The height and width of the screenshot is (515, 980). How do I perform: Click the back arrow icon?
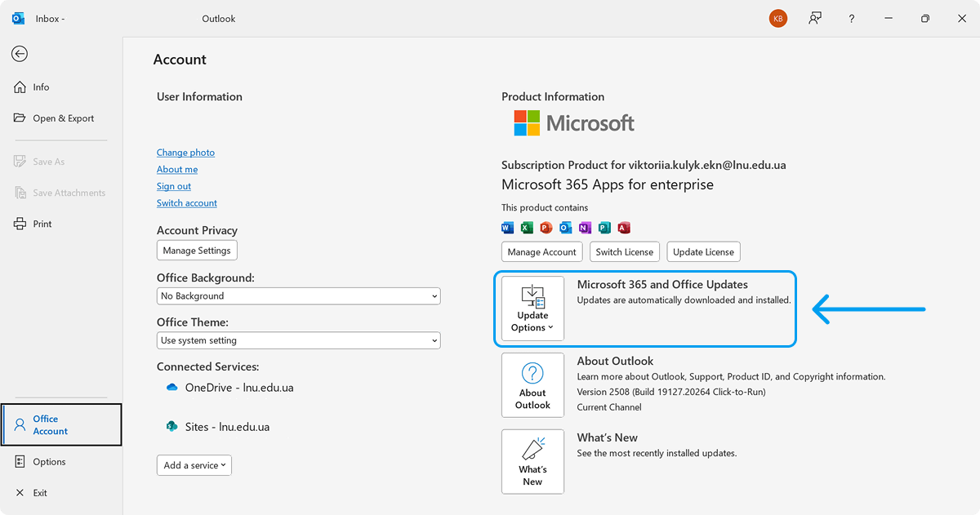pos(20,54)
